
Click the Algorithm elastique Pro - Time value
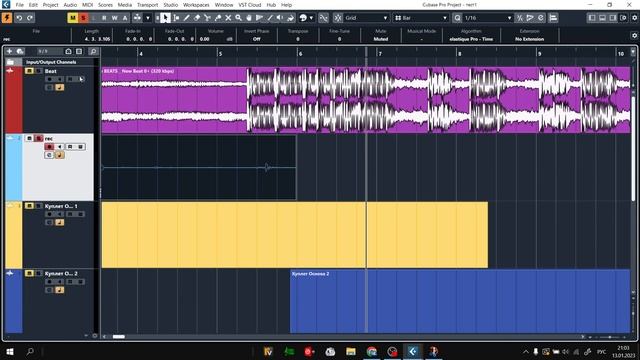point(471,39)
